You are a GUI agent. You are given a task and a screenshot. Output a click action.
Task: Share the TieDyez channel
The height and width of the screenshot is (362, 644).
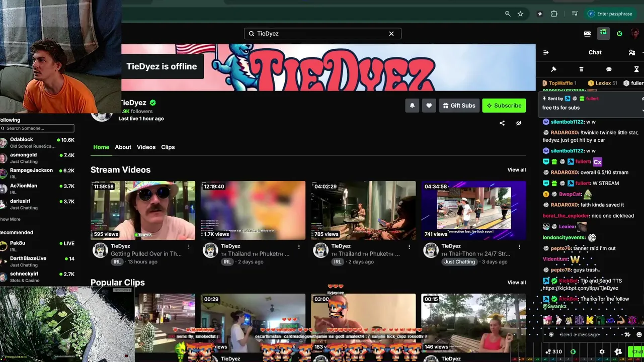click(x=502, y=123)
